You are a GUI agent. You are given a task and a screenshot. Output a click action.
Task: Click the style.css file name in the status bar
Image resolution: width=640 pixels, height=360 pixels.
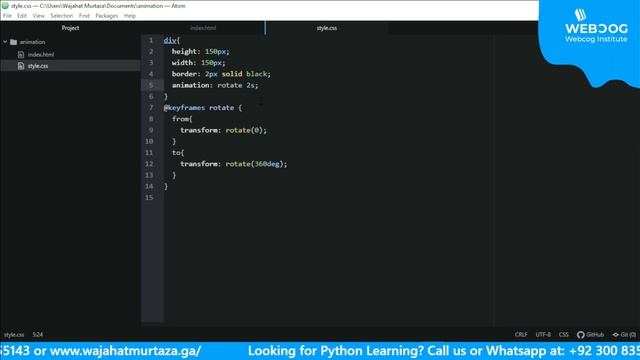(14, 335)
